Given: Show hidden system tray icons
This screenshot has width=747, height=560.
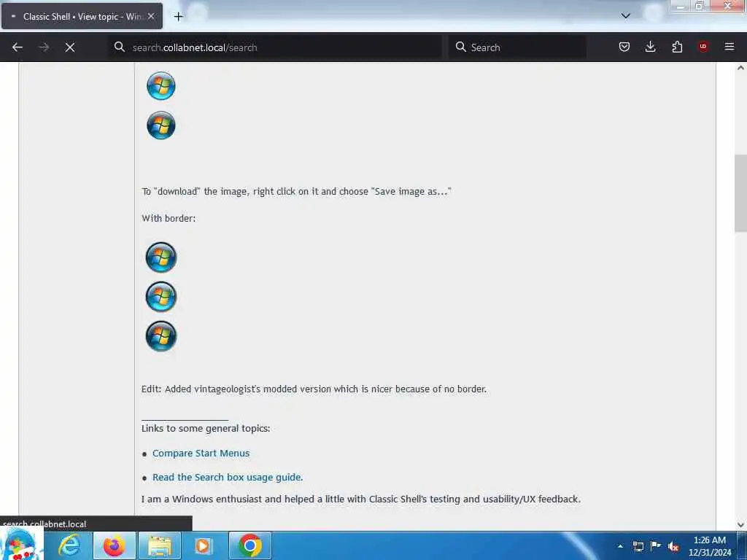Looking at the screenshot, I should 620,546.
